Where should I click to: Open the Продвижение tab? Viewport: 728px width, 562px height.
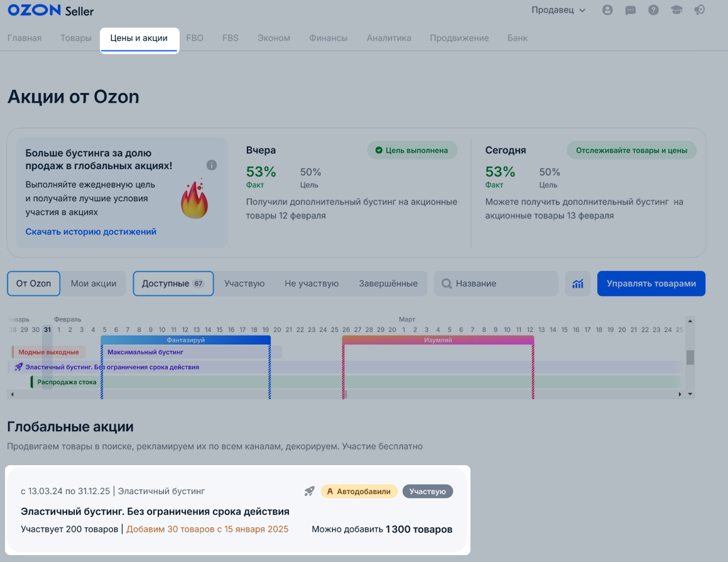point(459,38)
